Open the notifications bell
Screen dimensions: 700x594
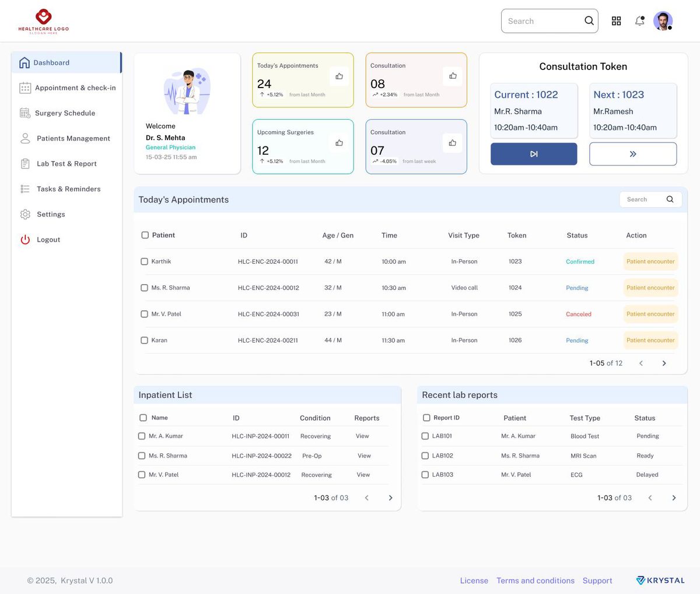pos(640,21)
